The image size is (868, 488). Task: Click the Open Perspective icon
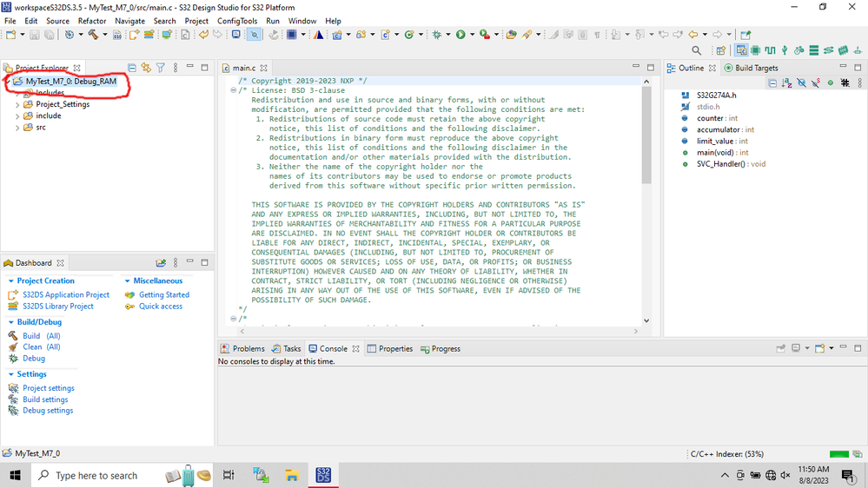click(721, 50)
